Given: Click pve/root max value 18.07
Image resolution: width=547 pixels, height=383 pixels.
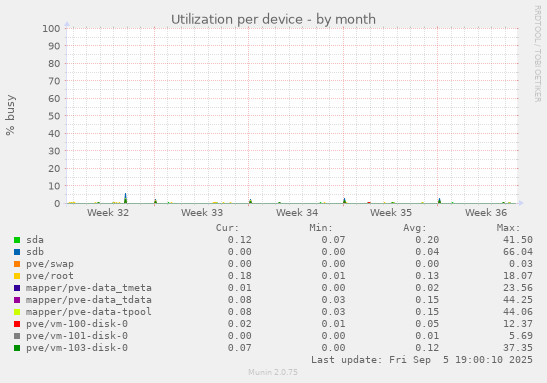Looking at the screenshot, I should pos(518,276).
